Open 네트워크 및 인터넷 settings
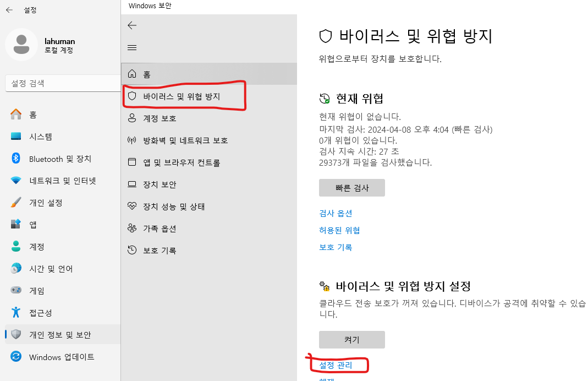 63,181
